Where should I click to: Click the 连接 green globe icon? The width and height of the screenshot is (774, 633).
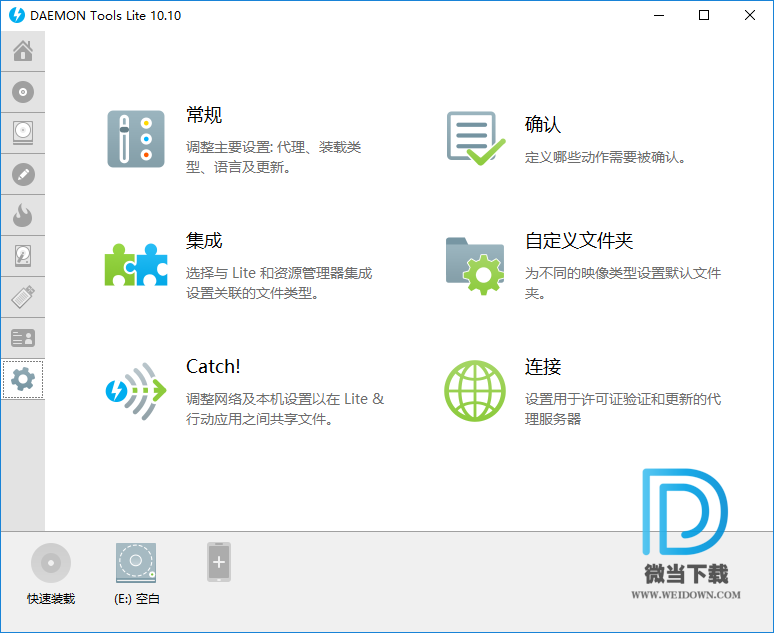tap(475, 391)
